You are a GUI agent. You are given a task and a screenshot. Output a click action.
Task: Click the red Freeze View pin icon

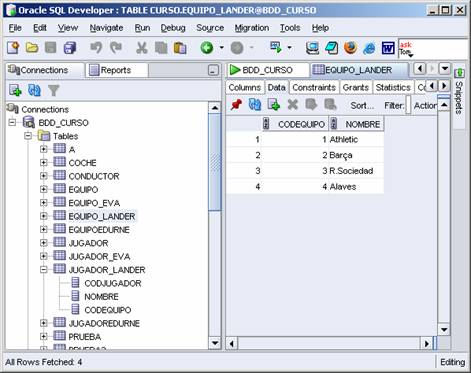[236, 105]
